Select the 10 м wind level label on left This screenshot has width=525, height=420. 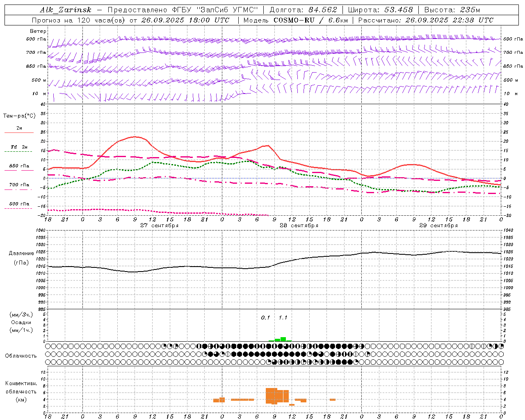click(39, 94)
